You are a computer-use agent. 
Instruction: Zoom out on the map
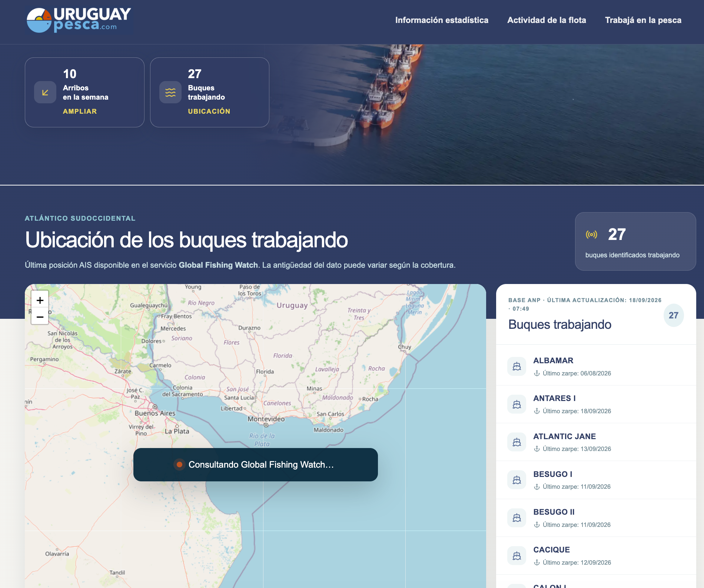point(40,317)
